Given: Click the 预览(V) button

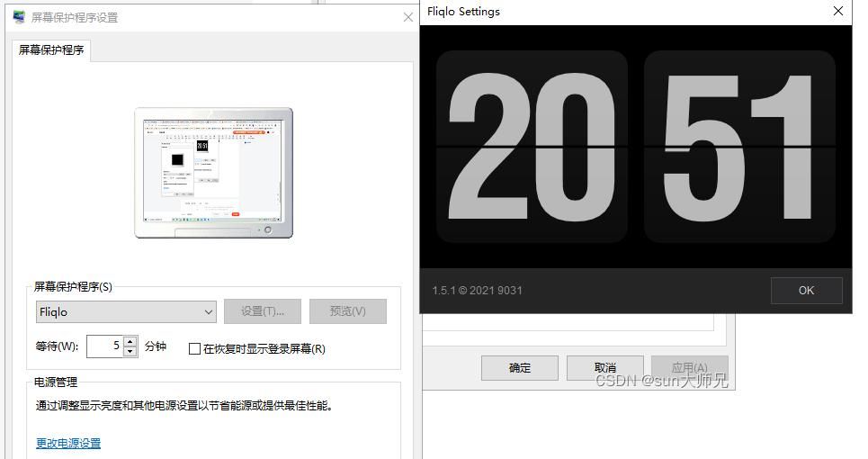Looking at the screenshot, I should (x=347, y=311).
